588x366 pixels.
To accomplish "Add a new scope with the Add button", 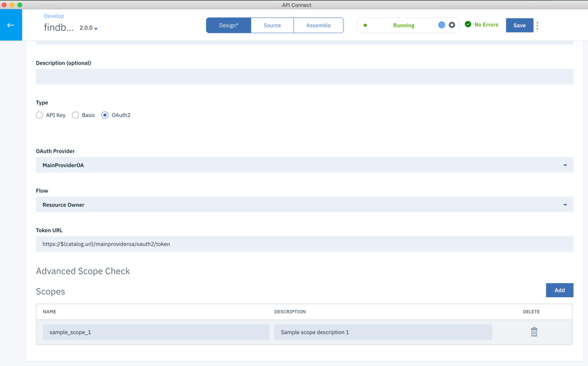I will 560,291.
